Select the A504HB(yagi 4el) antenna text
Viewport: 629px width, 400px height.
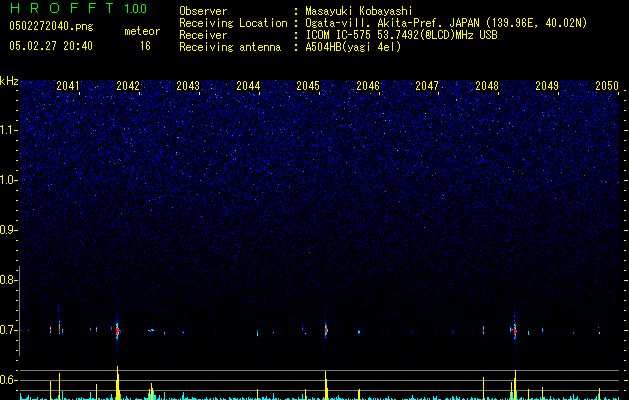pos(353,47)
